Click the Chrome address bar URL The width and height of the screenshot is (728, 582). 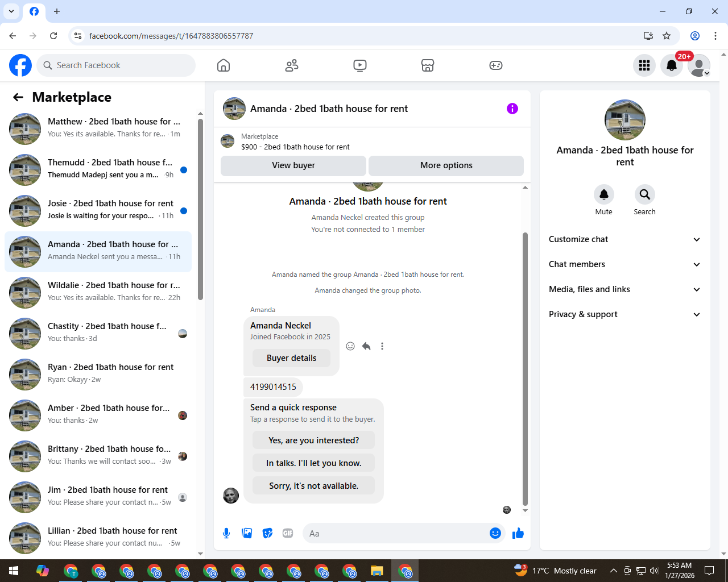click(171, 36)
